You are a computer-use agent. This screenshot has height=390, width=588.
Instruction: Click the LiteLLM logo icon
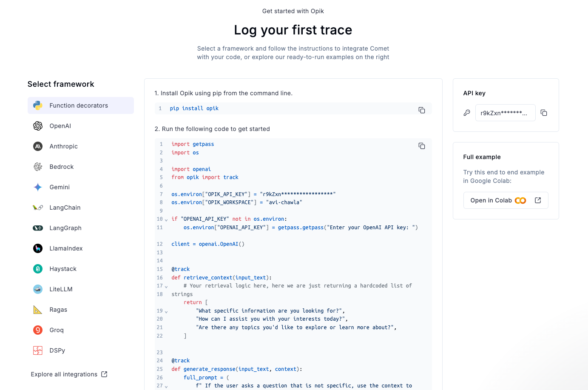tap(38, 289)
